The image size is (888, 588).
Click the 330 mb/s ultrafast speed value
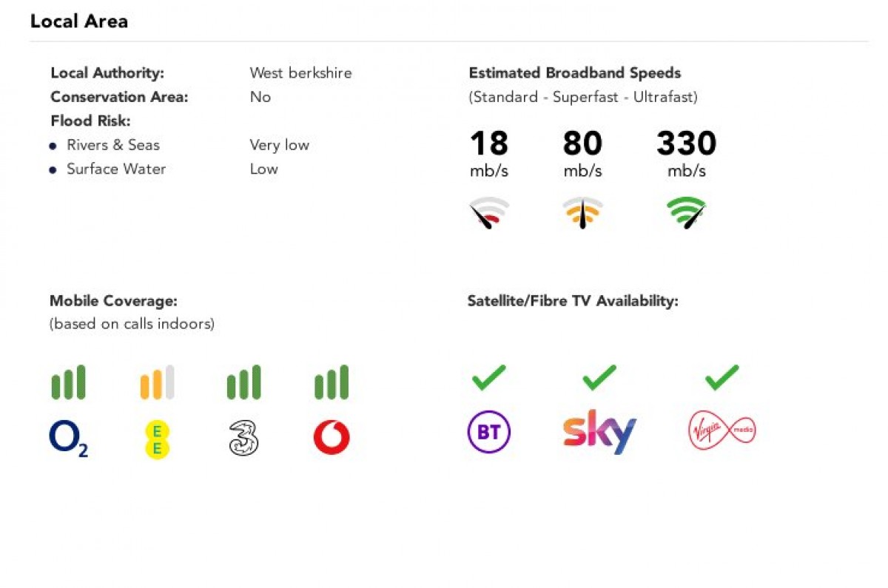(686, 143)
